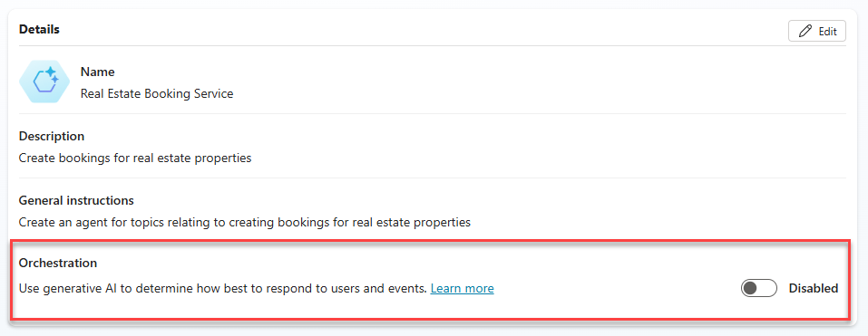Click the word Edit in the button
Viewport: 868px width, 336px height.
tap(827, 32)
